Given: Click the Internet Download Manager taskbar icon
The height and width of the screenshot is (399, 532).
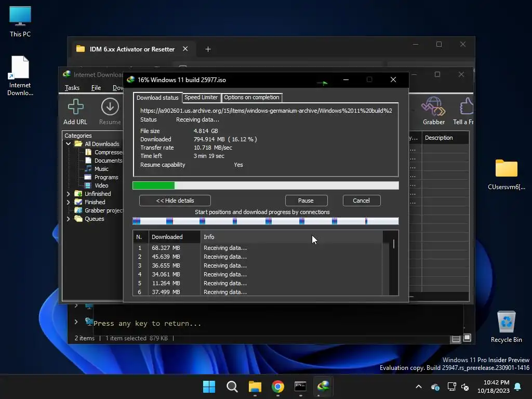Looking at the screenshot, I should 323,387.
